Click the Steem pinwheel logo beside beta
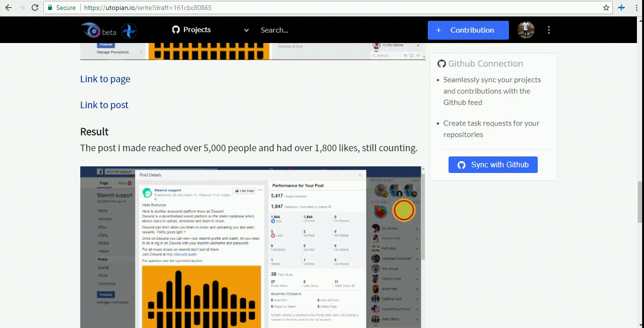644x328 pixels. (128, 31)
